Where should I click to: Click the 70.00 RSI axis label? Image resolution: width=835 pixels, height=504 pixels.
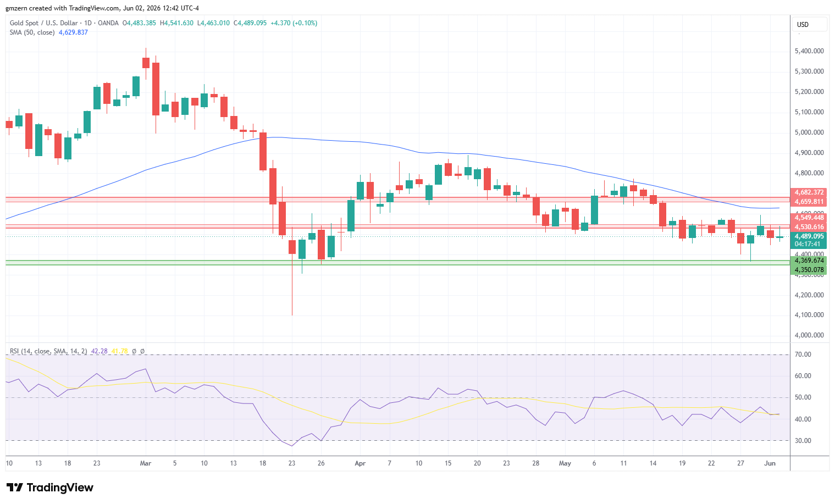pyautogui.click(x=803, y=355)
